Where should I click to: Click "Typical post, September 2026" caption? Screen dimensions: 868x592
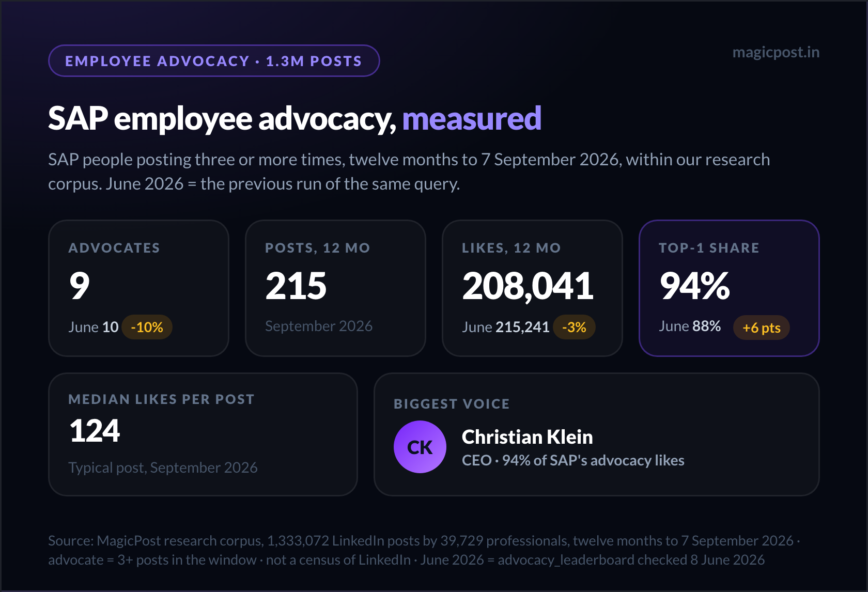coord(163,468)
